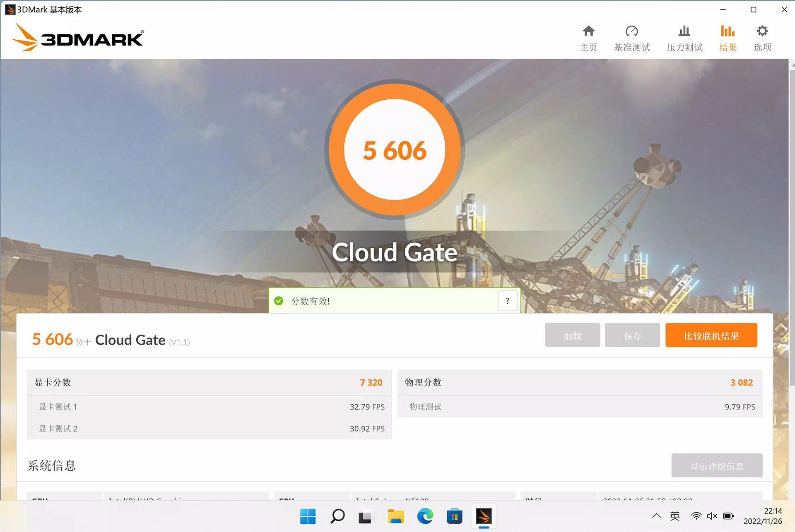Open Microsoft Store from taskbar
Image resolution: width=795 pixels, height=532 pixels.
pos(454,516)
